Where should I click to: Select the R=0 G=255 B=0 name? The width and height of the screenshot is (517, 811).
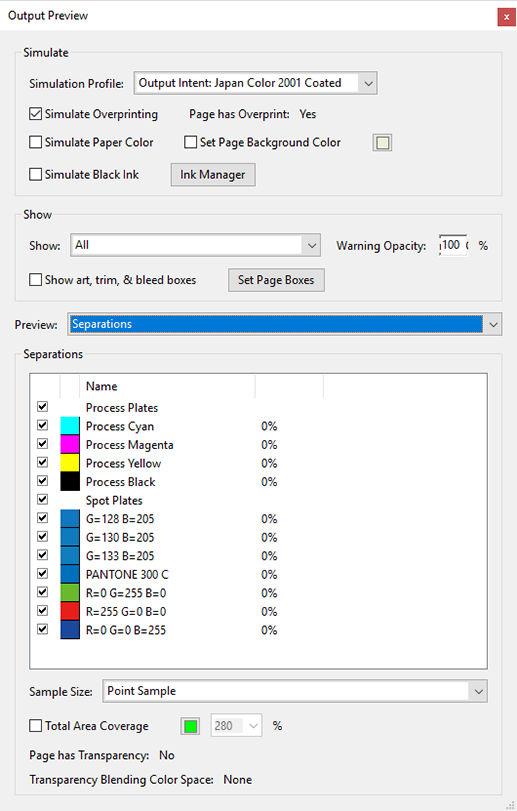126,593
